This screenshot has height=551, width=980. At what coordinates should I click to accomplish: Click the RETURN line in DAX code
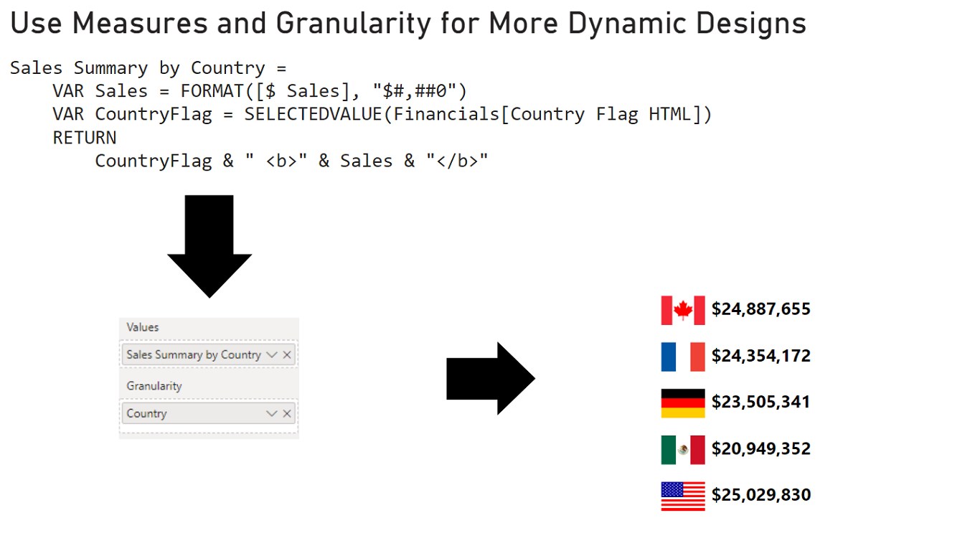coord(84,137)
